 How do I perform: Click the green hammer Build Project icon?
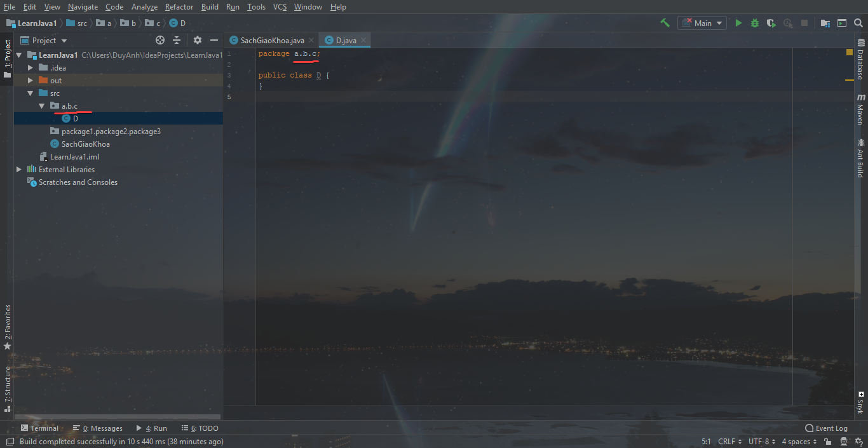[665, 23]
